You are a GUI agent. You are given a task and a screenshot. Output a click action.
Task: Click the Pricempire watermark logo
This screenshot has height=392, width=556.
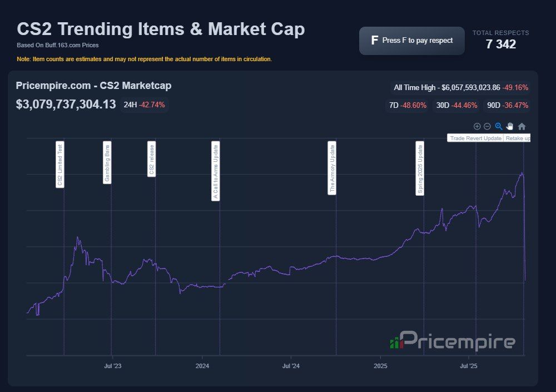[453, 341]
